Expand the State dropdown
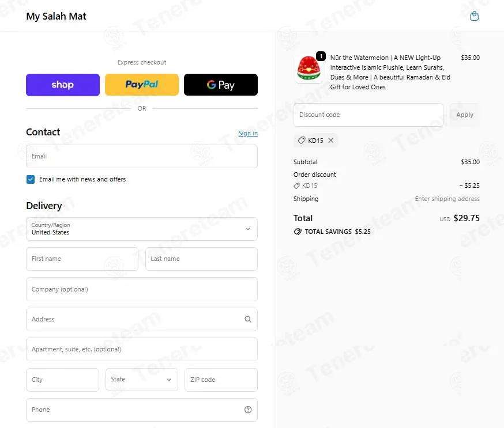The width and height of the screenshot is (504, 428). pos(142,380)
